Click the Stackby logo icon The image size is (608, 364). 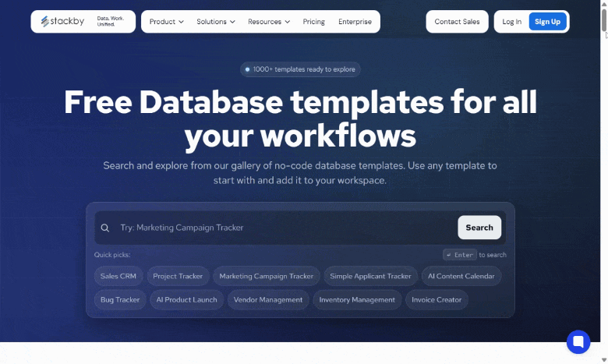coord(45,22)
